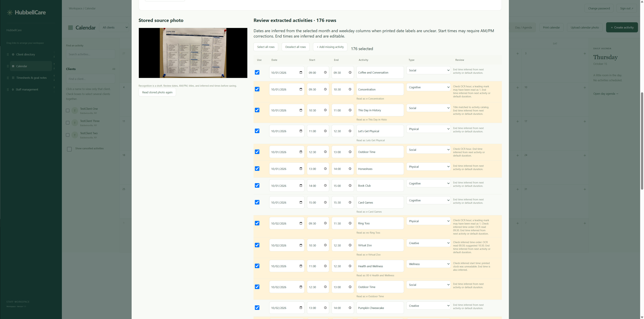
Task: Enable Show cancelled activities checkbox
Action: coord(69,149)
